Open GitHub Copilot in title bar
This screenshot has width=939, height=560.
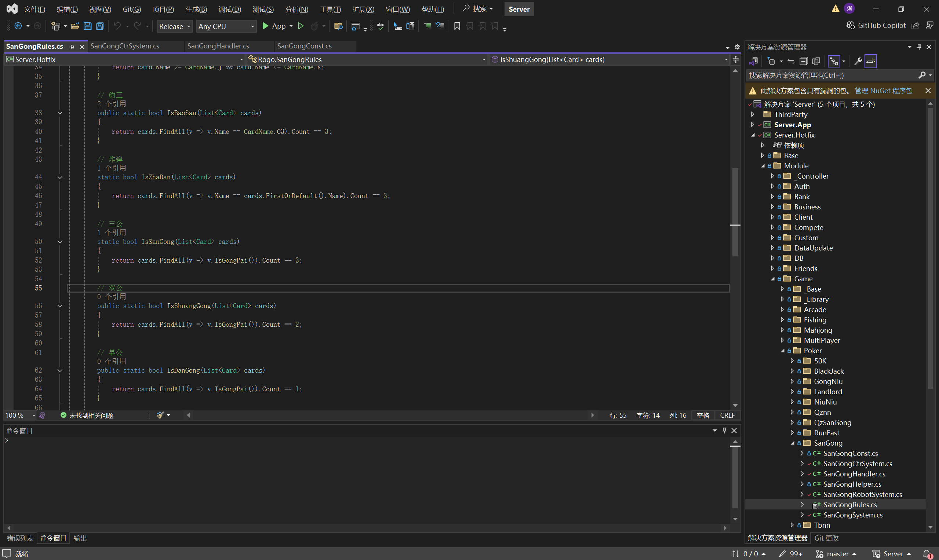(876, 25)
